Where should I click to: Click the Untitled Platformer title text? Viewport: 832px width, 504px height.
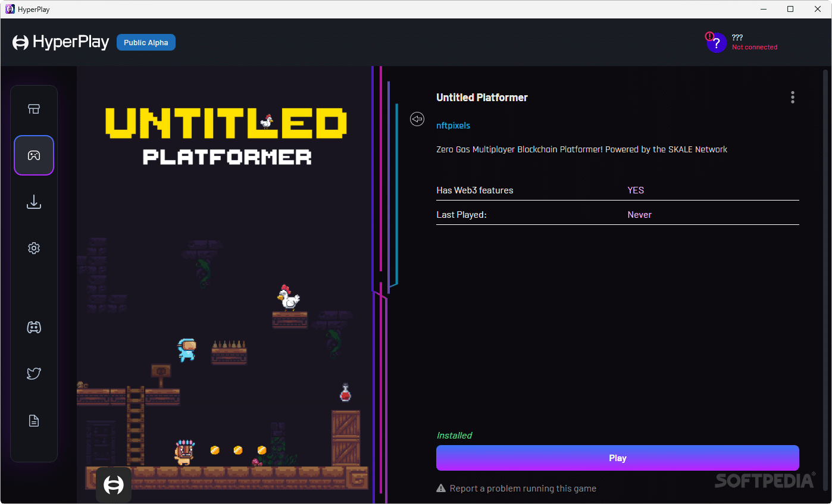pos(482,98)
